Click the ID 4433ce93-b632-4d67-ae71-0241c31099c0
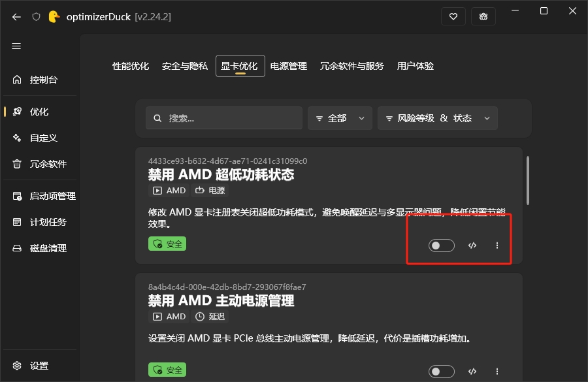 [227, 161]
